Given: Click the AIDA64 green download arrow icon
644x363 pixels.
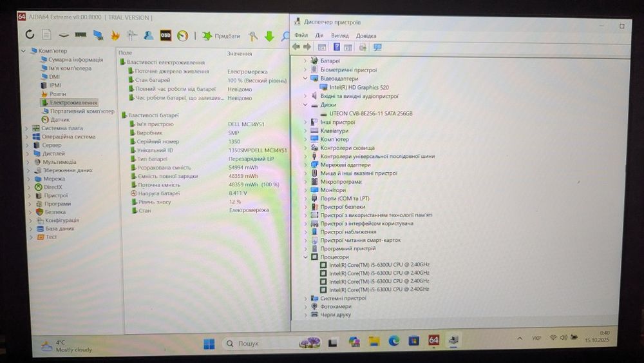Looking at the screenshot, I should pyautogui.click(x=269, y=36).
